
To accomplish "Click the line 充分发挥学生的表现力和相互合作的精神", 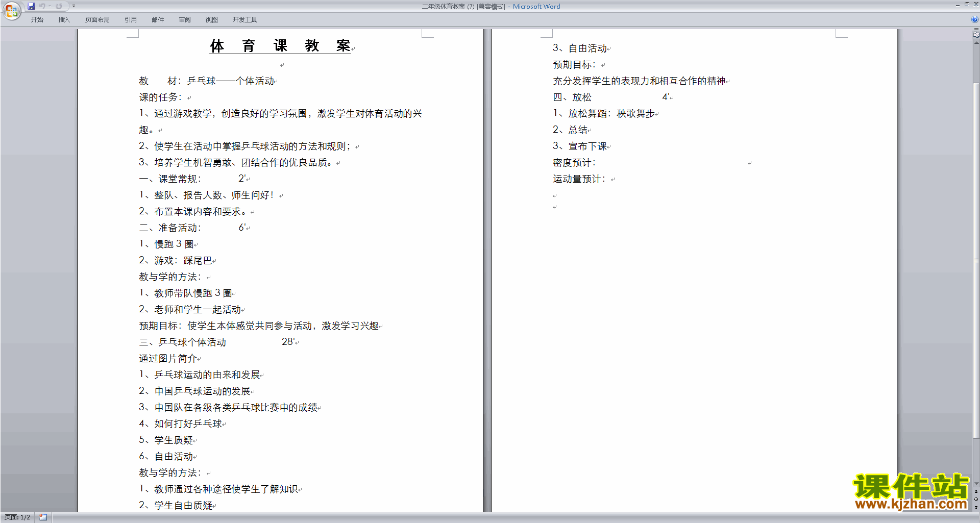I will [640, 81].
